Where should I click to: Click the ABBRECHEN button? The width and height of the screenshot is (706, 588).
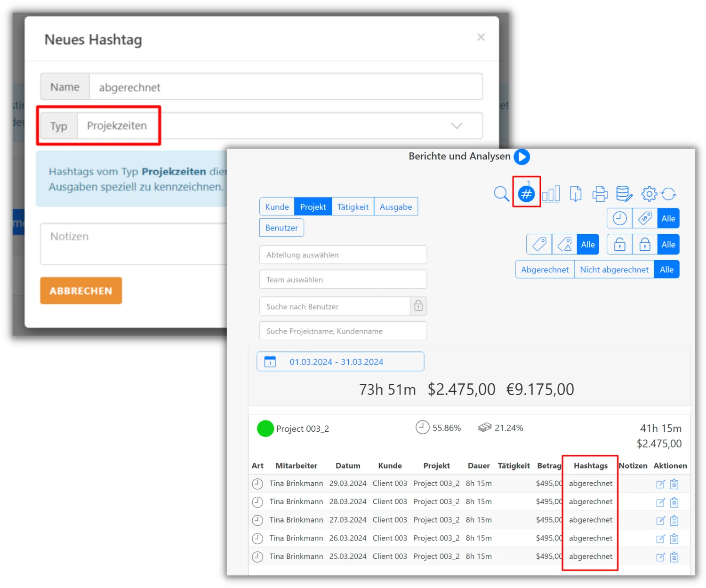pyautogui.click(x=81, y=291)
